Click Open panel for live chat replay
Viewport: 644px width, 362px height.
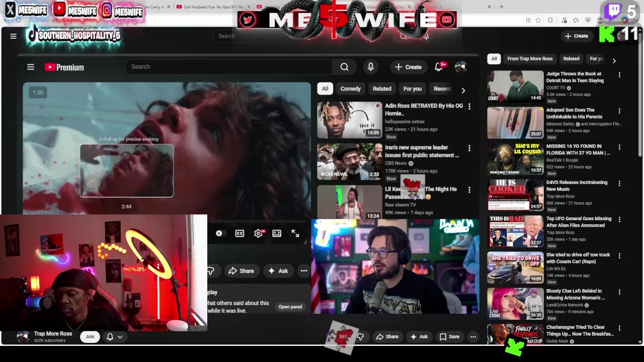click(x=290, y=307)
